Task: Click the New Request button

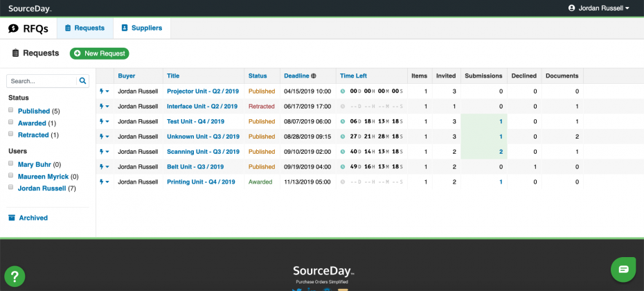Action: click(x=100, y=53)
